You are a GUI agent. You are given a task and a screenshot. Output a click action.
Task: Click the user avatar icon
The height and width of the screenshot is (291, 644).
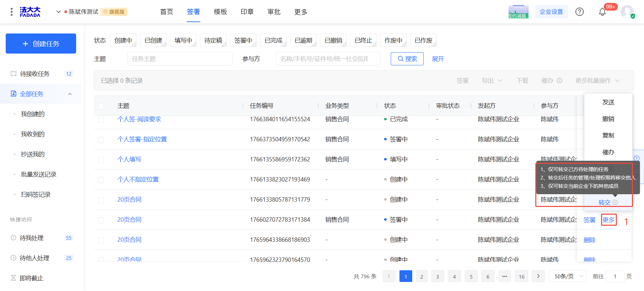627,12
